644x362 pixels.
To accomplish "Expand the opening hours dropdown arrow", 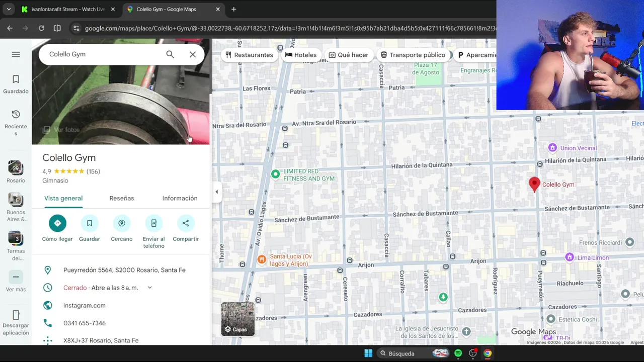I will (149, 288).
